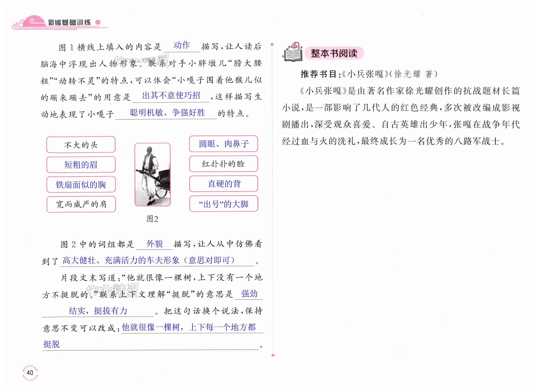Click the open book with lamp icon
This screenshot has height=392, width=540.
tap(293, 52)
